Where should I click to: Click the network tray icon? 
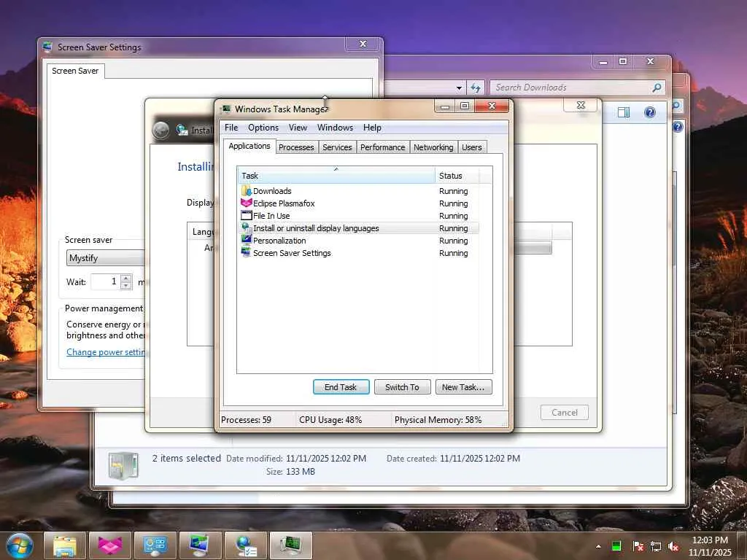(656, 546)
